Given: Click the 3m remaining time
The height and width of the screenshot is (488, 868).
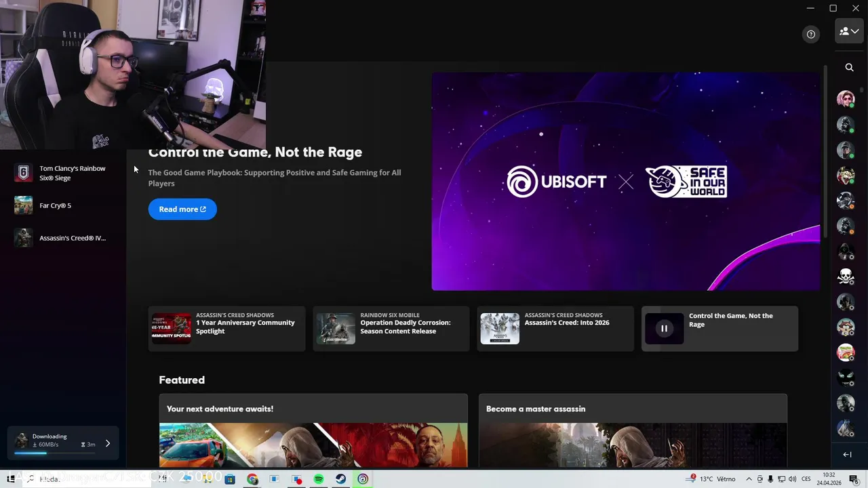Looking at the screenshot, I should pos(88,445).
